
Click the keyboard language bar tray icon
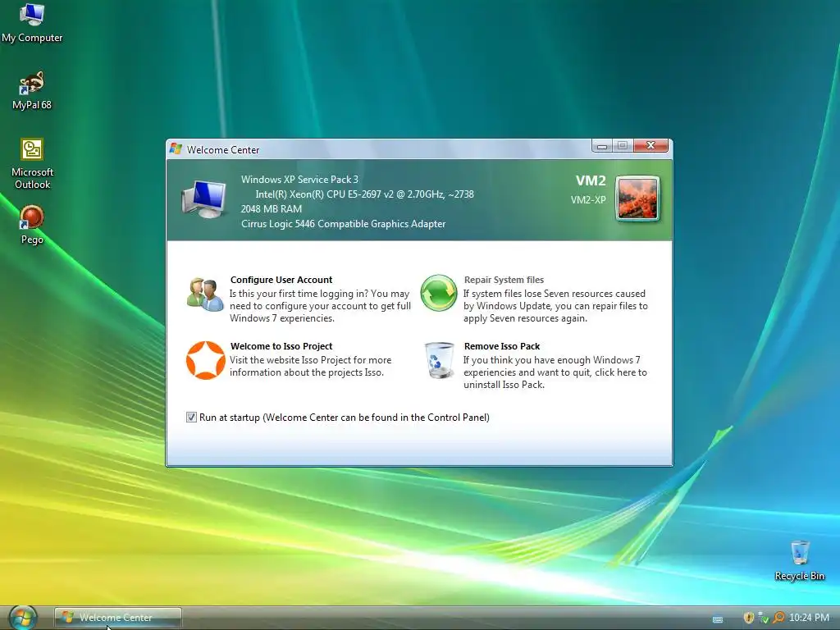pyautogui.click(x=717, y=619)
